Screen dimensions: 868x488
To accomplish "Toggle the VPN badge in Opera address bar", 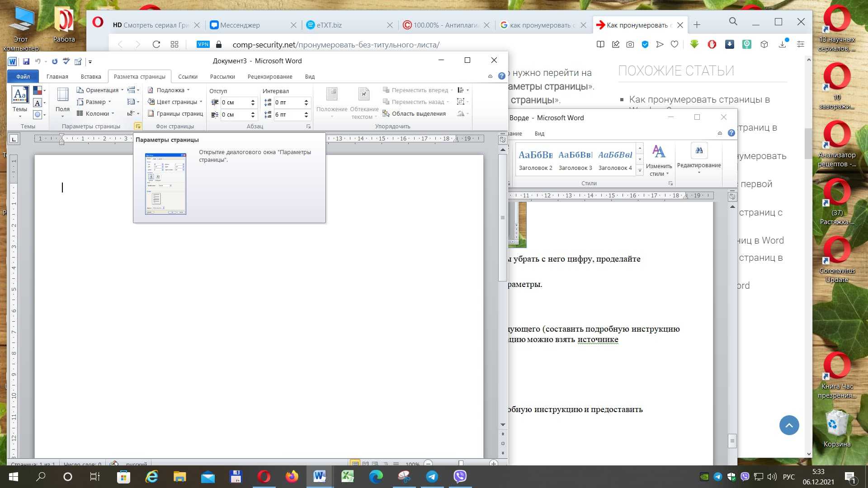I will click(x=203, y=44).
